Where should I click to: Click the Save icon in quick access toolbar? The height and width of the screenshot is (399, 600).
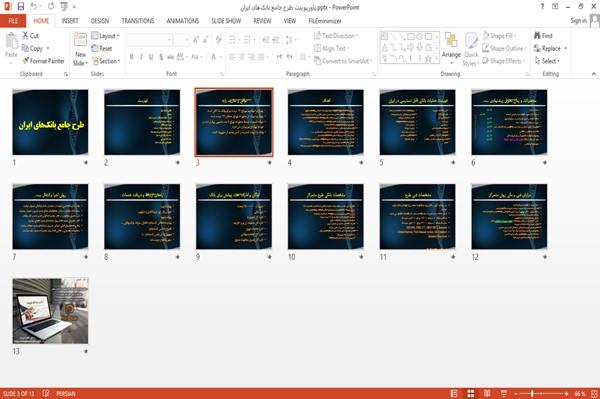[21, 7]
